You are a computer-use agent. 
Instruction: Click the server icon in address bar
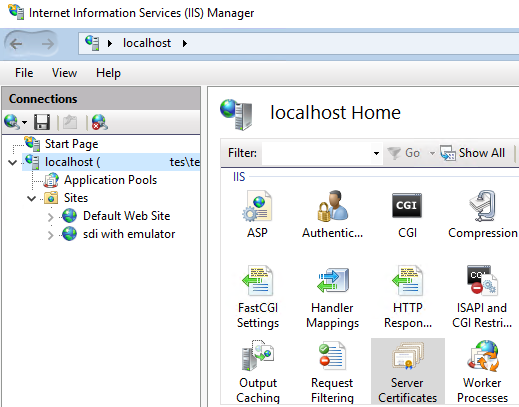(x=92, y=43)
